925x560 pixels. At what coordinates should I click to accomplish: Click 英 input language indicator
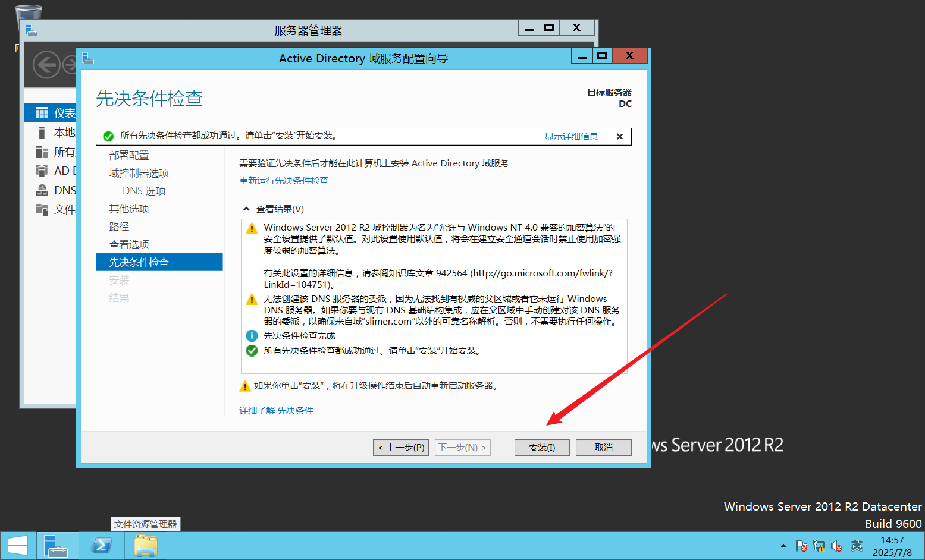click(x=857, y=546)
